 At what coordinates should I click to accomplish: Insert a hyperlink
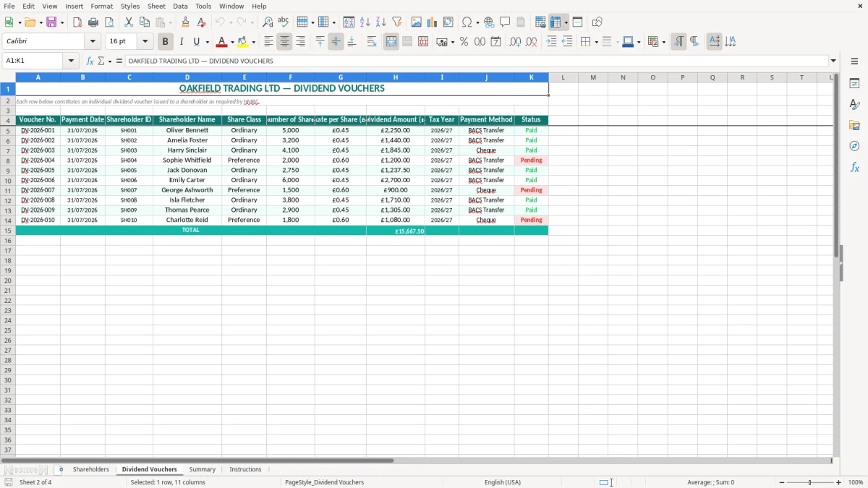click(x=489, y=22)
